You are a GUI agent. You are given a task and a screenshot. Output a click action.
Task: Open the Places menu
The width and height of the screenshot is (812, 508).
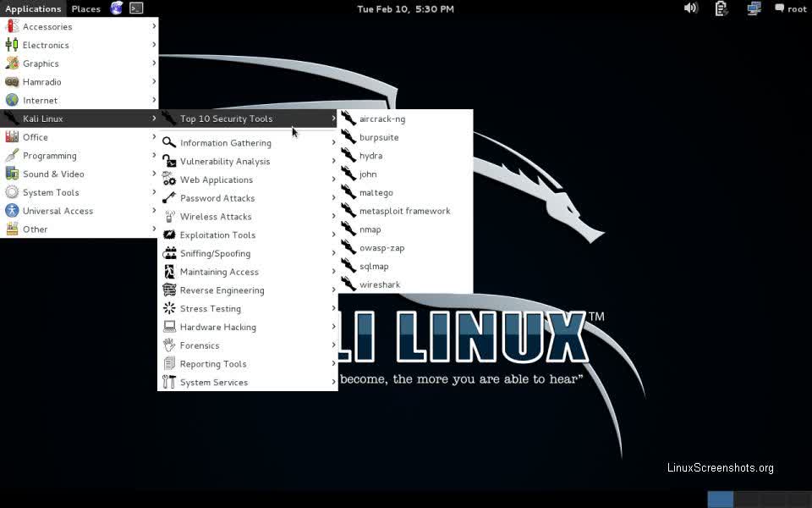tap(85, 8)
